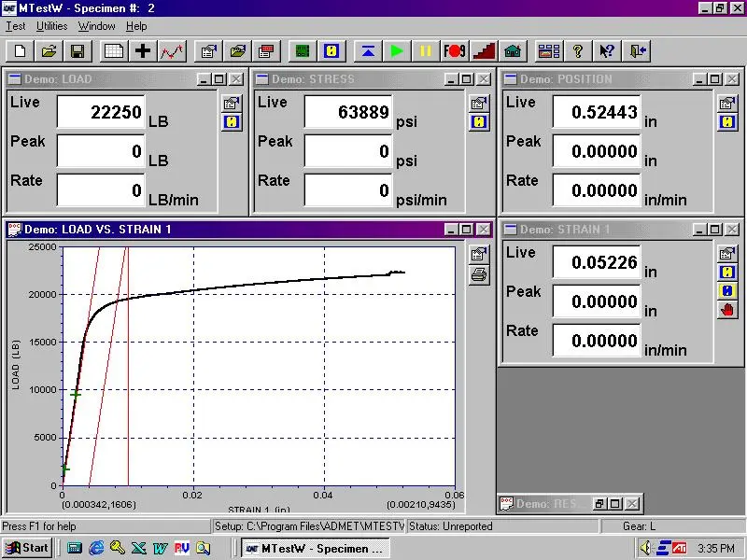Restore the minimized Demo: RES window
The image size is (747, 560).
tap(599, 503)
